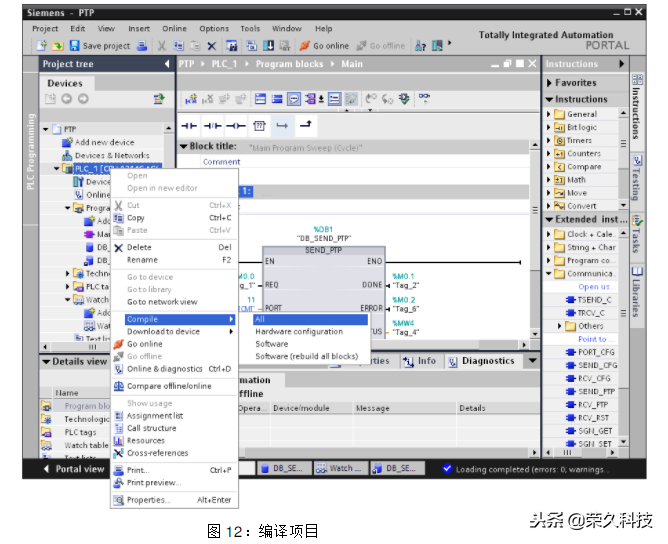Viewport: 668px width, 544px height.
Task: Collapse the Project tree panel arrow
Action: [x=167, y=64]
